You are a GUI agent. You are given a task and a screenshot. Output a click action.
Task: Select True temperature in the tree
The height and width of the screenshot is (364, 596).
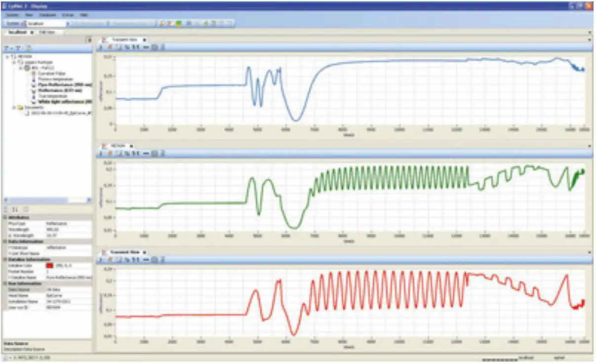[x=52, y=96]
